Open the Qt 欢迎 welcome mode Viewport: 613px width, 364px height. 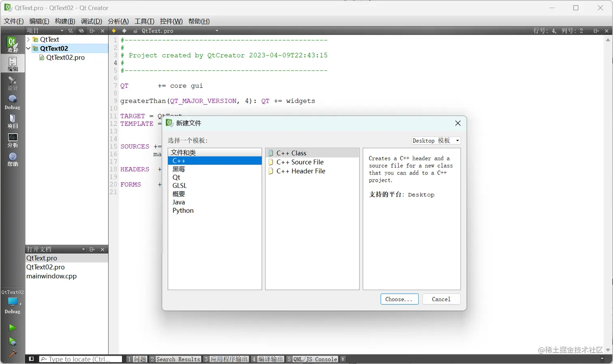click(13, 45)
